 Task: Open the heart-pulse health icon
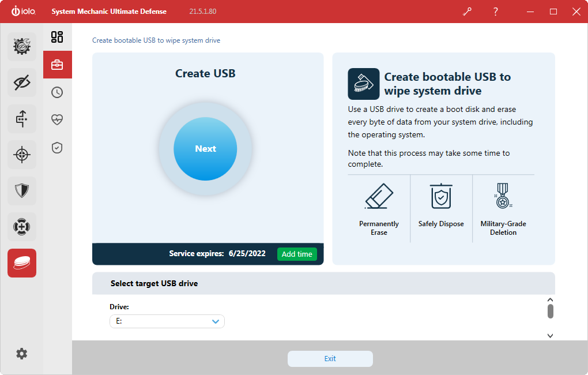57,120
